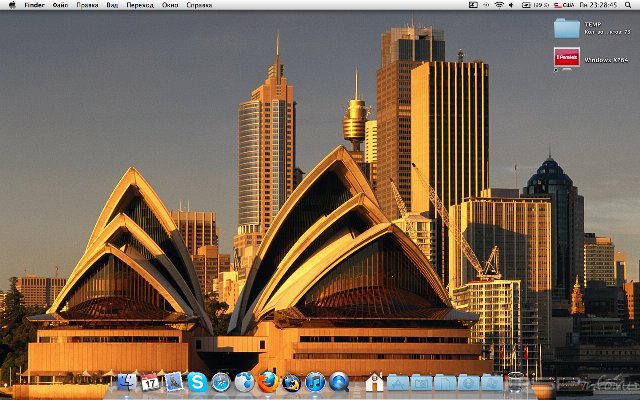Open the Home folder in the Dock

tap(375, 382)
